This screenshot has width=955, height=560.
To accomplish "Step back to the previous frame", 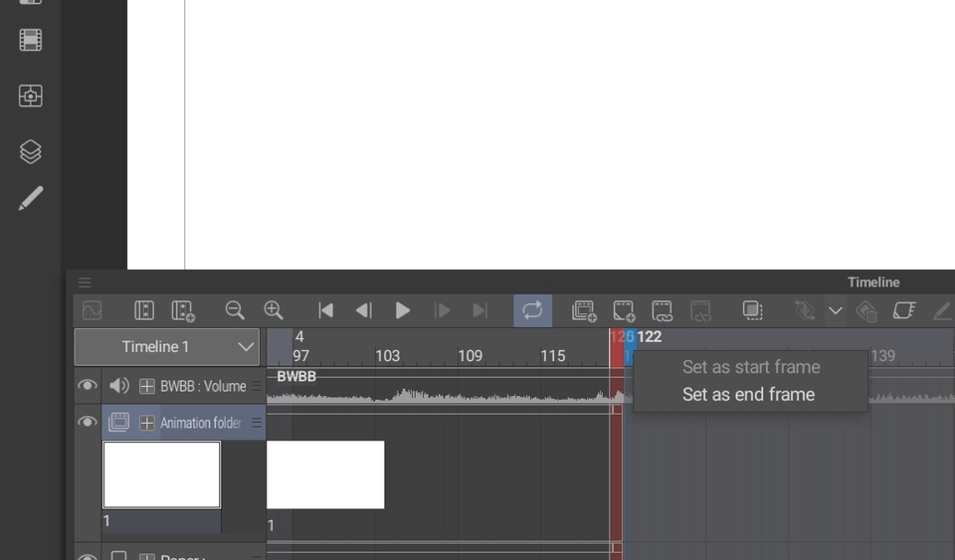I will click(x=364, y=310).
